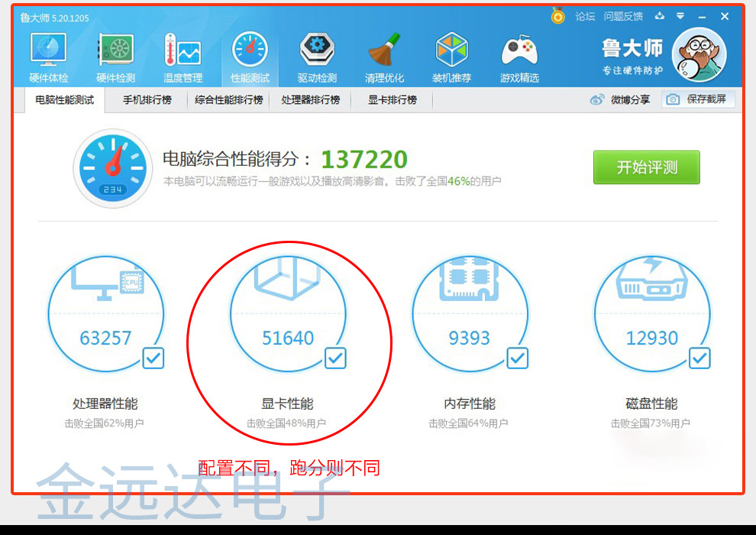The width and height of the screenshot is (756, 535).
Task: Switch to the 电脑性能测试 tab
Action: [65, 100]
